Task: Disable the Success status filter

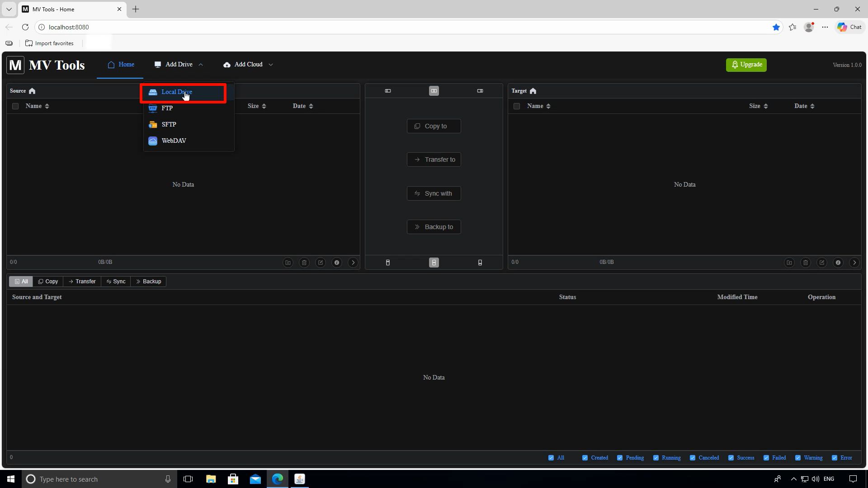Action: point(731,458)
